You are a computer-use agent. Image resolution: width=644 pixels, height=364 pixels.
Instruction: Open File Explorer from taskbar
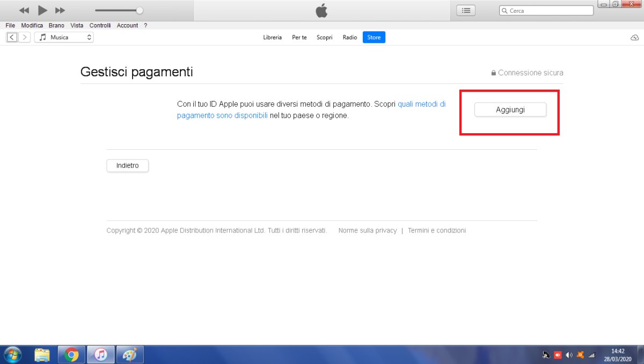click(42, 354)
